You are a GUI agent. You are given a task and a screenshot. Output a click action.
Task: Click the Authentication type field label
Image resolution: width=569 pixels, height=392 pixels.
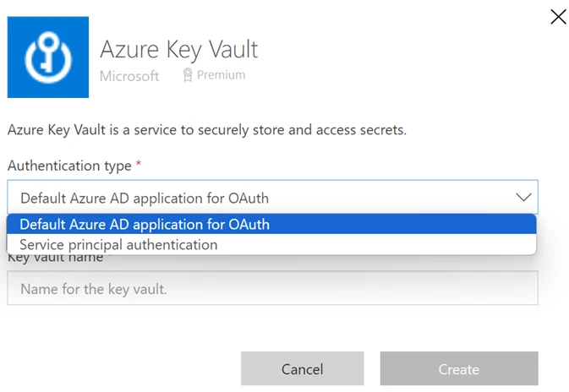(69, 166)
